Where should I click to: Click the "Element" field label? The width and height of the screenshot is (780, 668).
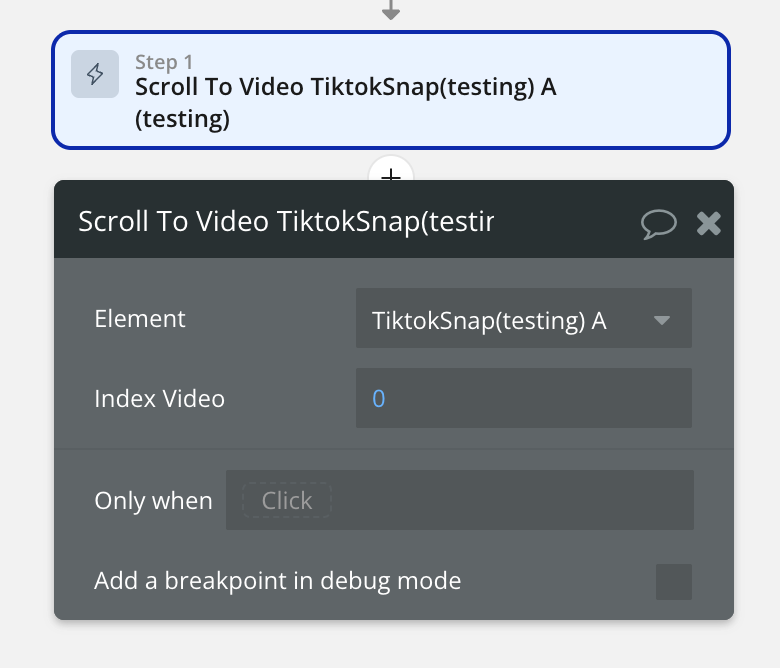click(x=140, y=319)
